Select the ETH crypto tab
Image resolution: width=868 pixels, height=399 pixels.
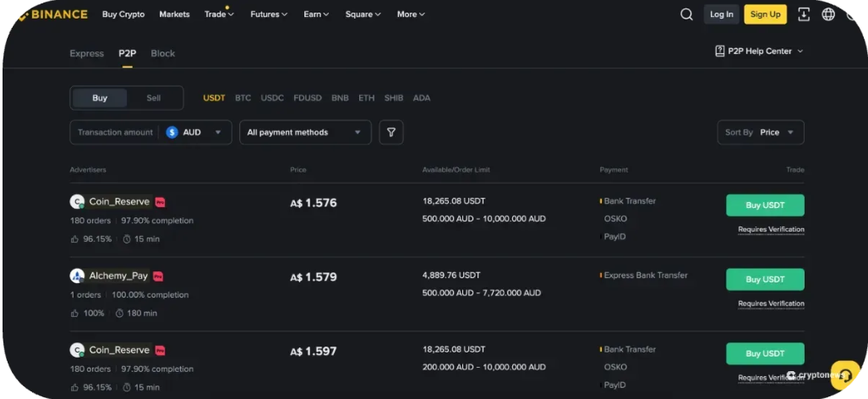coord(367,98)
